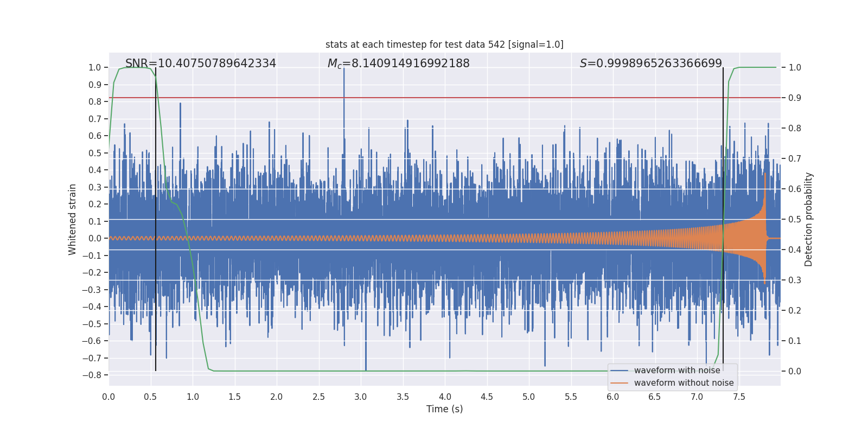Click the 'Time (s)' x-axis label

[444, 409]
